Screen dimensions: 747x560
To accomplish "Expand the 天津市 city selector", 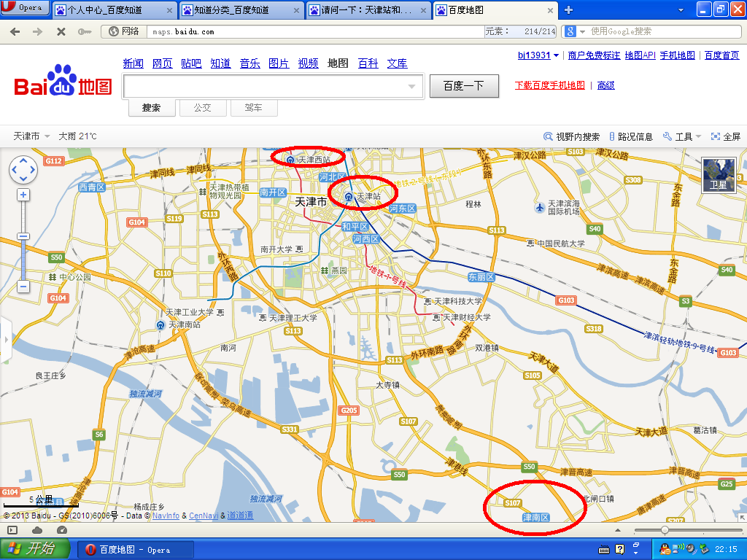I will (x=31, y=136).
